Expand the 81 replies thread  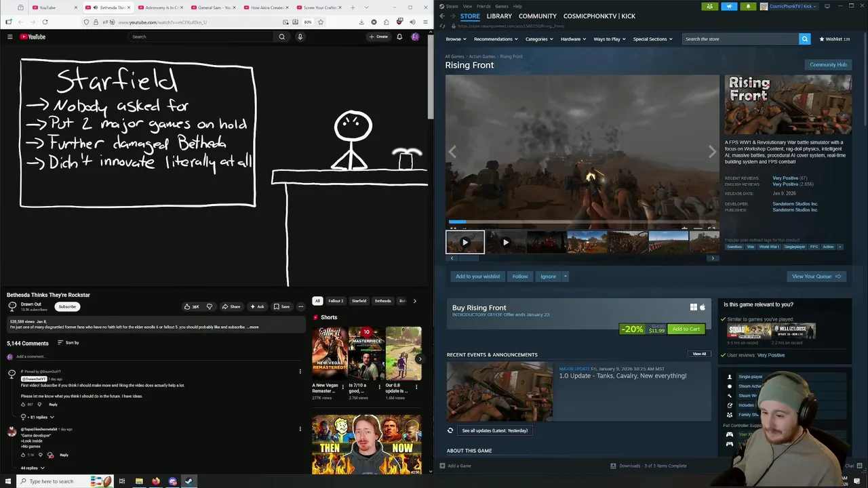pyautogui.click(x=37, y=417)
